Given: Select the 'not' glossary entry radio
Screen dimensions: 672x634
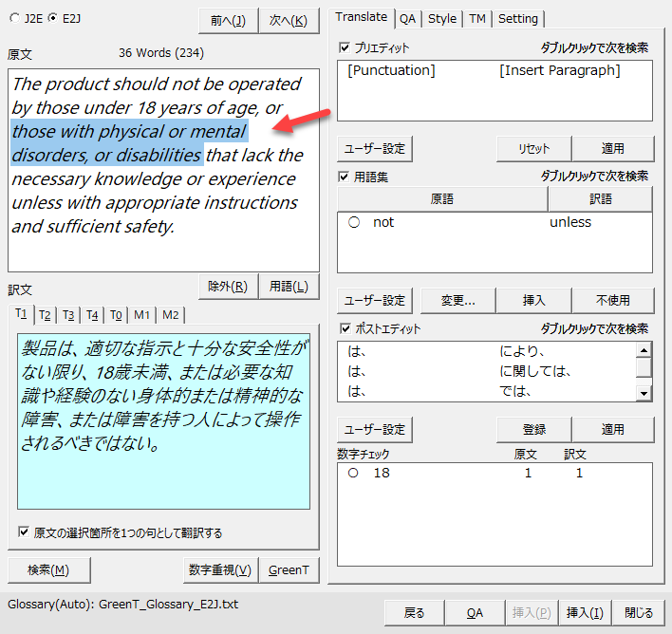Looking at the screenshot, I should point(354,222).
